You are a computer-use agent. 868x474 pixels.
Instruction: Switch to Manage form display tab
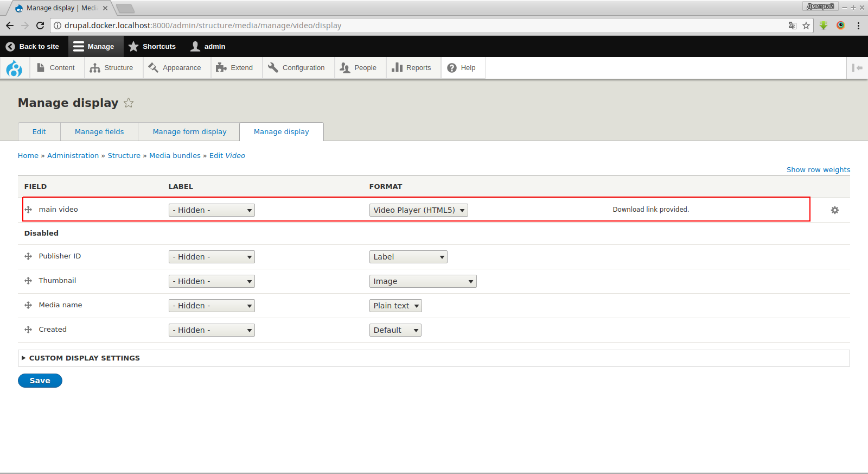tap(189, 132)
